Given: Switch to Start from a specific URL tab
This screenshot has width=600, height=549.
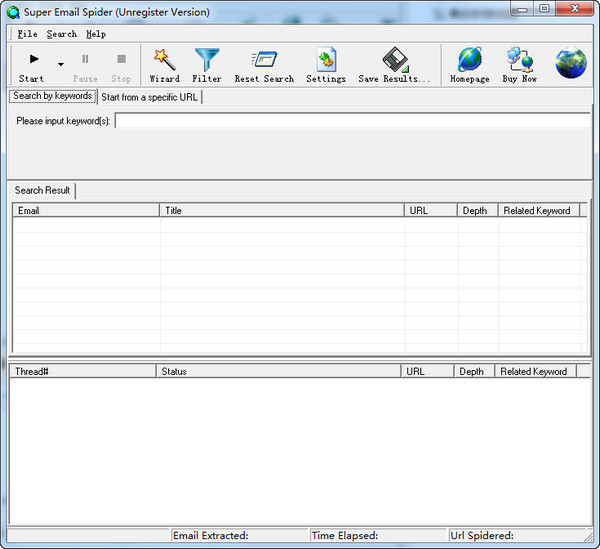Looking at the screenshot, I should click(x=150, y=97).
